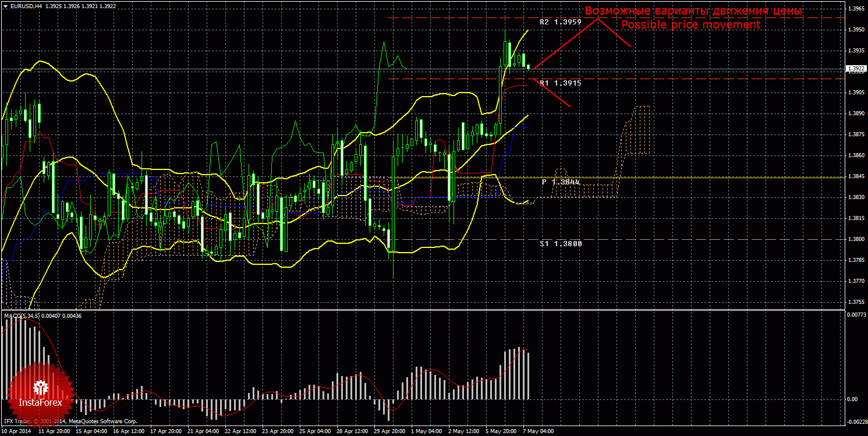Select the 10 Apr 2014 date label
This screenshot has width=868, height=436.
coord(16,431)
